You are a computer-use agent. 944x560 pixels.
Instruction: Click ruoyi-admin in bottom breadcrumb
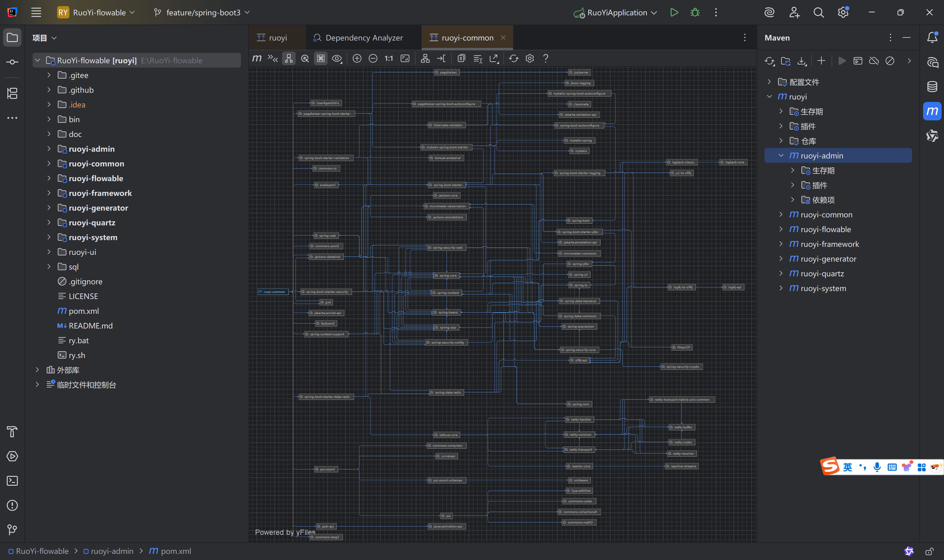coord(108,551)
